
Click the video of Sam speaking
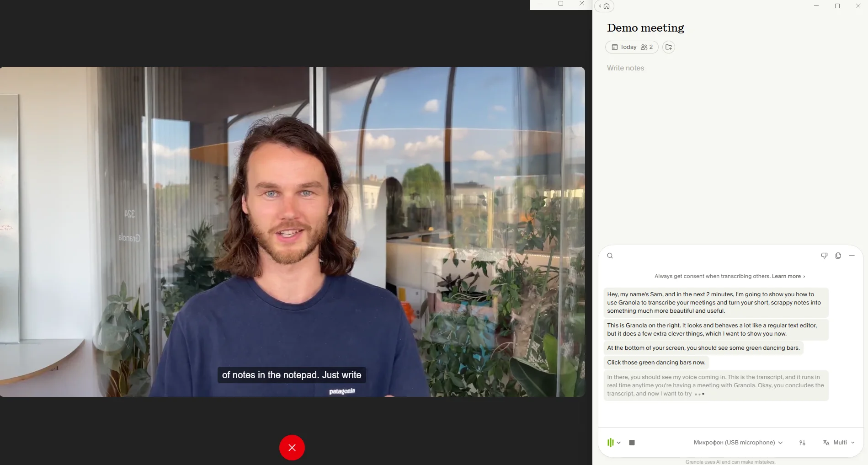[x=292, y=232]
